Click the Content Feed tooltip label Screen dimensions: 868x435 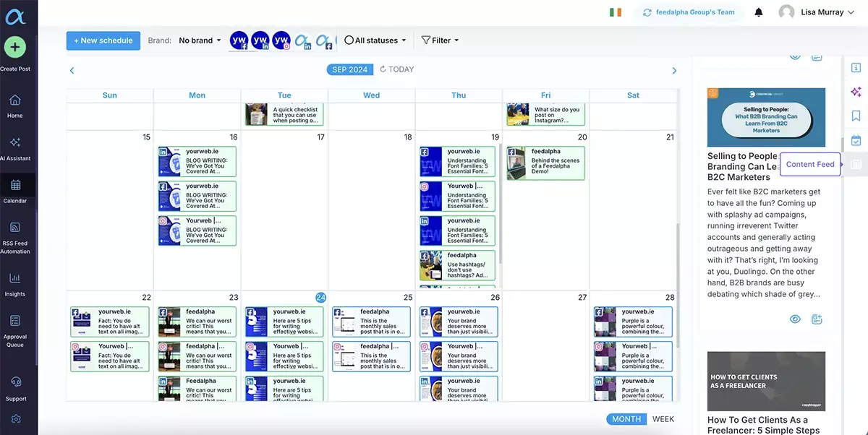click(x=810, y=164)
